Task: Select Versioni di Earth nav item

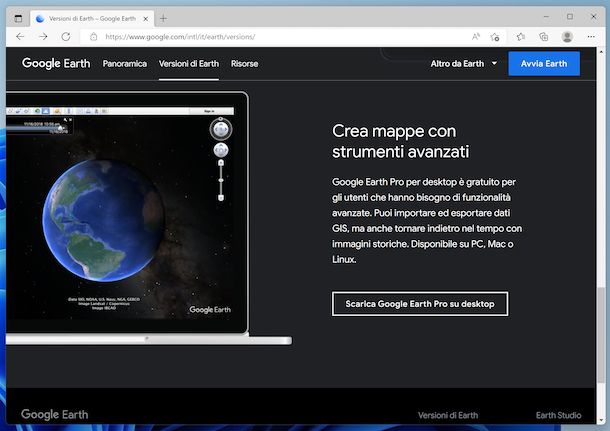Action: (x=189, y=63)
